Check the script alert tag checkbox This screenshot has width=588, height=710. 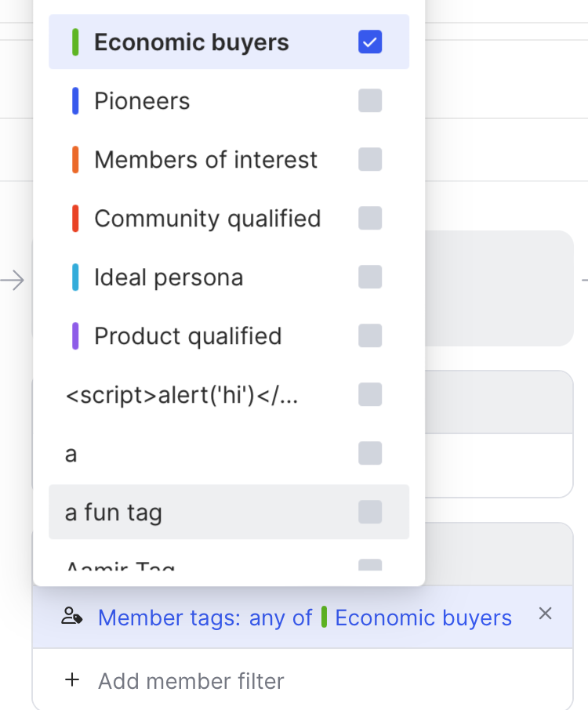(370, 395)
